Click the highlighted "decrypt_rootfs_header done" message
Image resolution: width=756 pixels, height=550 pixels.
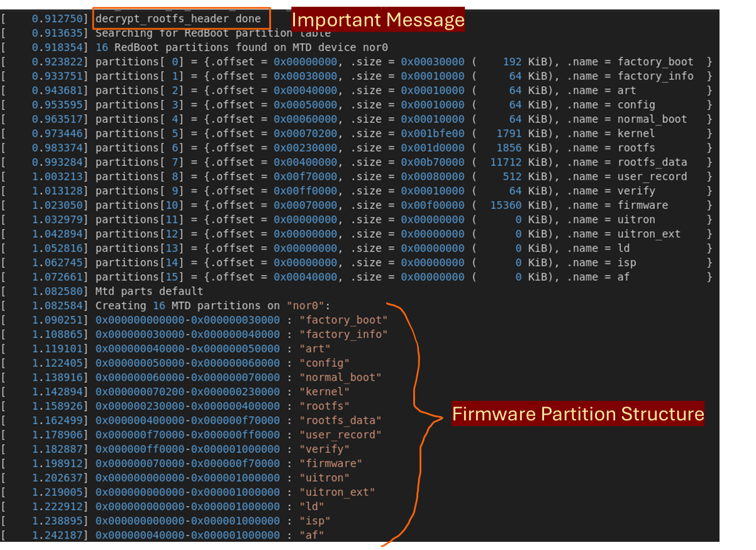click(x=178, y=19)
